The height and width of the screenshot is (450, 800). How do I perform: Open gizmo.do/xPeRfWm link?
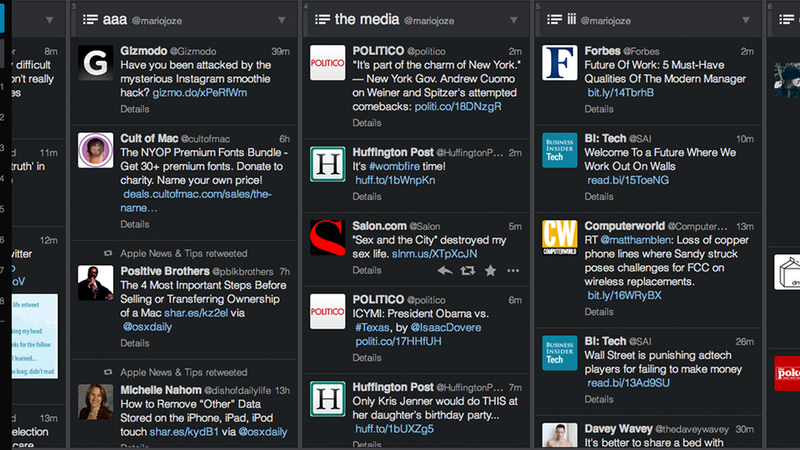(199, 93)
